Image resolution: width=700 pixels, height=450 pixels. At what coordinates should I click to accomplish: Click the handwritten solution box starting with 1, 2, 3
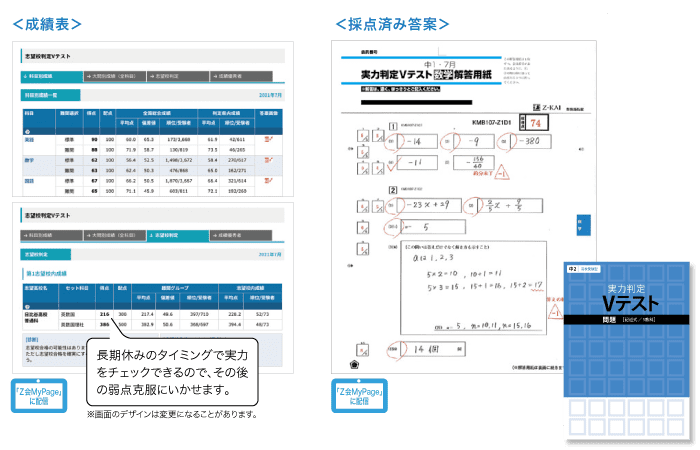(474, 288)
